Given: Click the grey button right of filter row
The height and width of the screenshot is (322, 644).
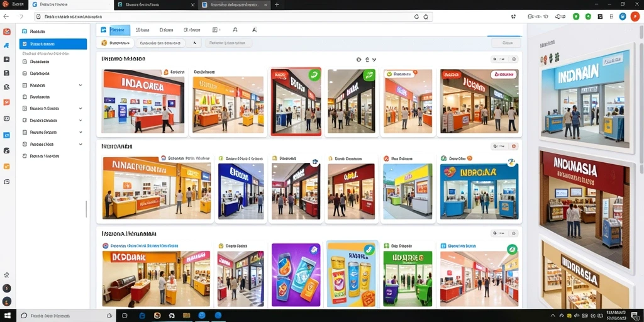Looking at the screenshot, I should pos(506,43).
